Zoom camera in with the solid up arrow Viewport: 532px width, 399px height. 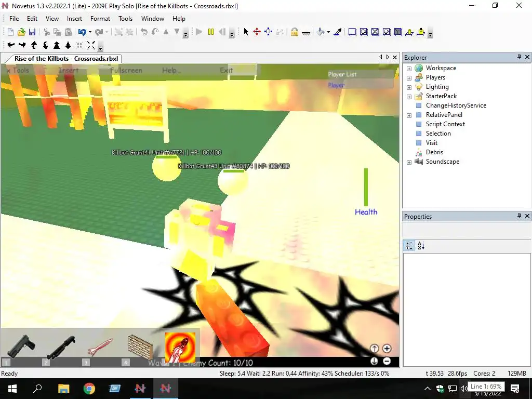[x=57, y=45]
